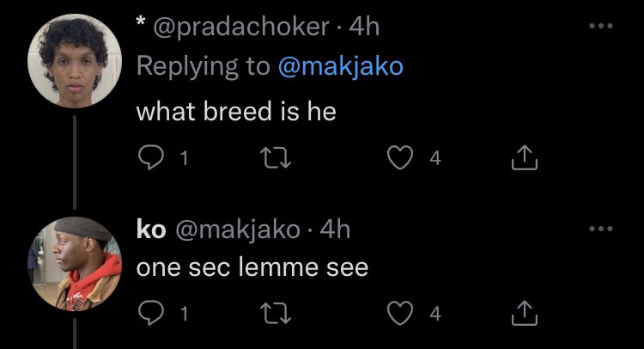Open more options for ko's tweet

click(x=601, y=229)
